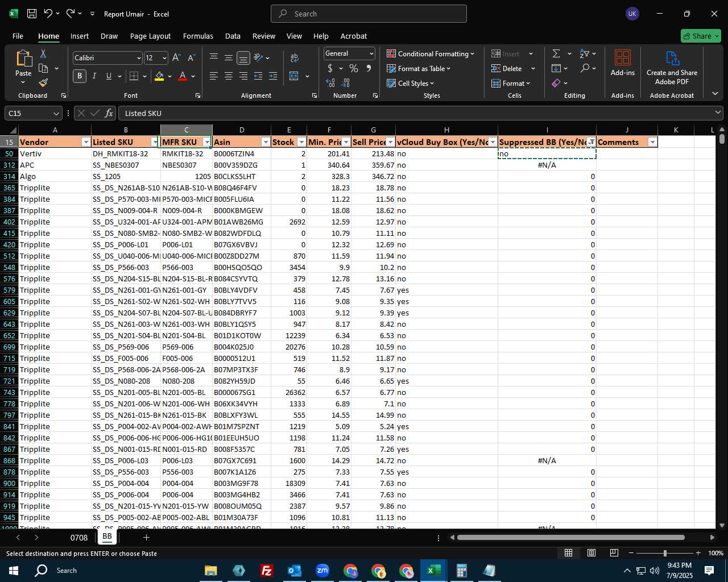
Task: Open the Stock column filter dropdown
Action: point(301,142)
